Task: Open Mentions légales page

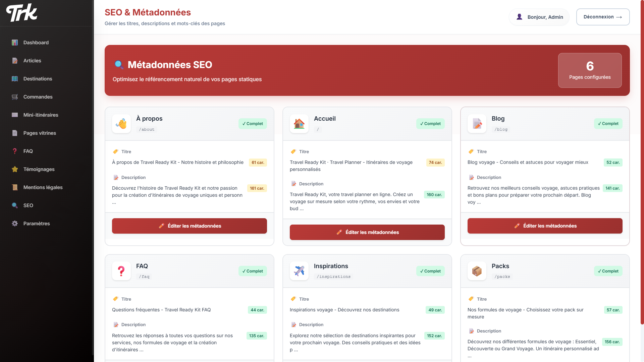Action: coord(47,187)
